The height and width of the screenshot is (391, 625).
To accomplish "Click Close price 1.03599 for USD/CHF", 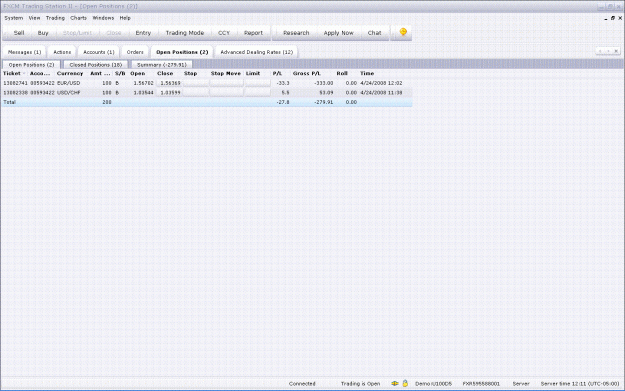I will (x=170, y=93).
